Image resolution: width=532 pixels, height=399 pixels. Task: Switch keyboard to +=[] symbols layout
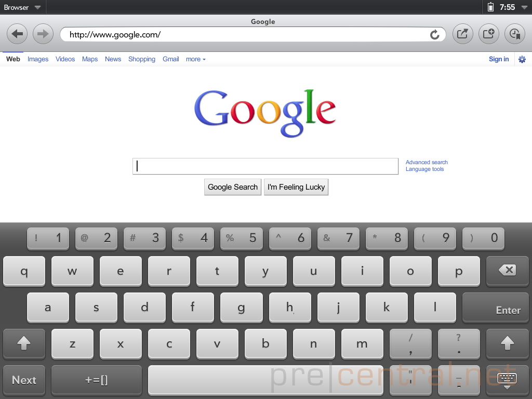tap(97, 380)
